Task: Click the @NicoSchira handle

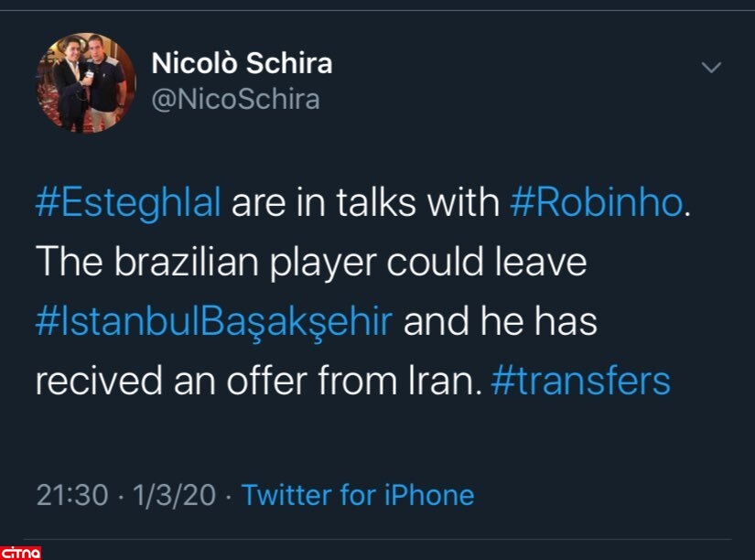Action: 235,99
